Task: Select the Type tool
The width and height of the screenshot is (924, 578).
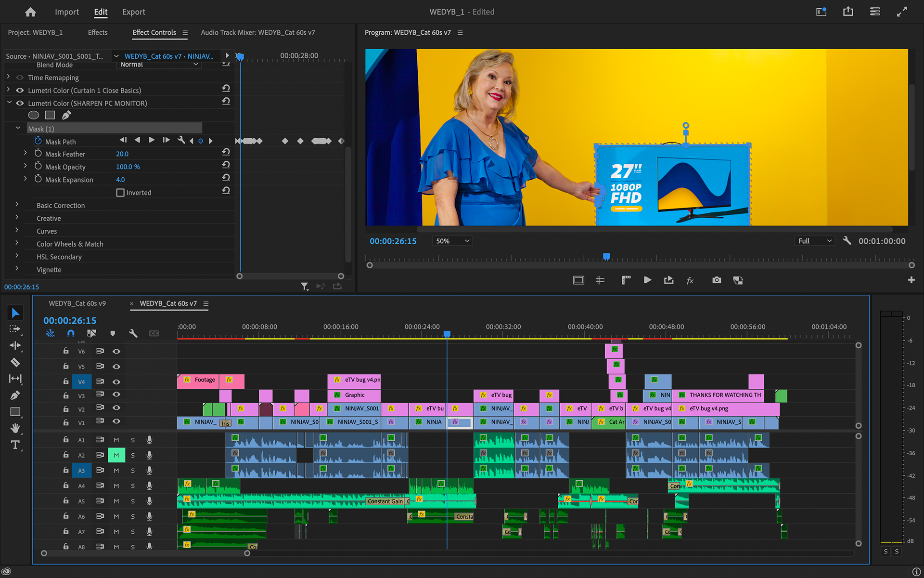Action: coord(15,445)
